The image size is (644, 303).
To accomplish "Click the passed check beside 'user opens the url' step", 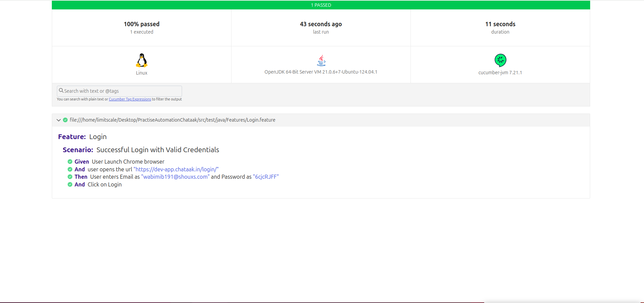I will click(70, 169).
